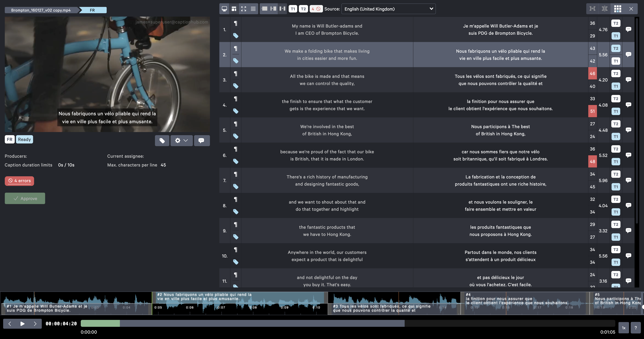Open the grid view icon
Screen dimensions: 644x339
pos(617,9)
